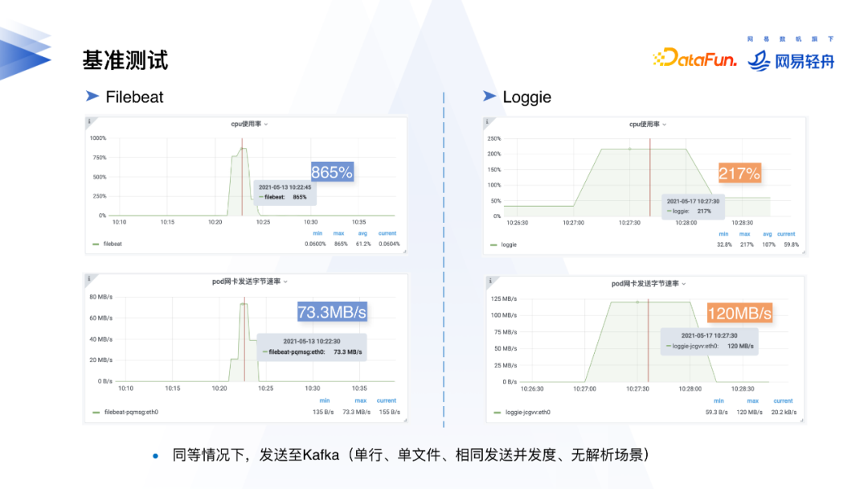Click the Kafka bullet text at slide bottom
Viewport: 868px width, 489px height.
(x=410, y=454)
